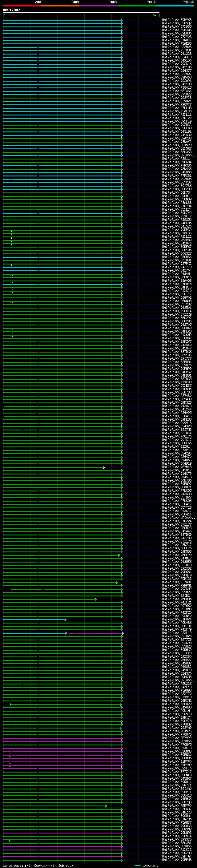This screenshot has height=868, width=197.
Task: Click the purple ~60% identity legend bar
Action: pos(99,6)
